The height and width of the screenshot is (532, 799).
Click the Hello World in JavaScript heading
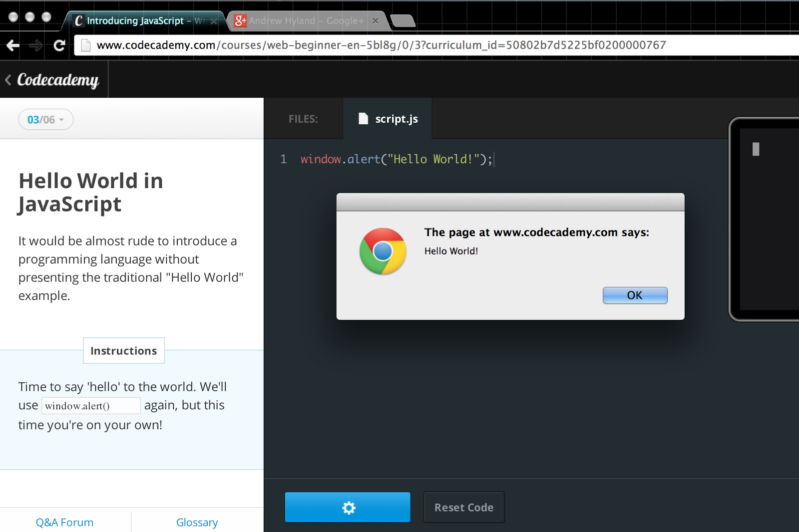coord(91,193)
